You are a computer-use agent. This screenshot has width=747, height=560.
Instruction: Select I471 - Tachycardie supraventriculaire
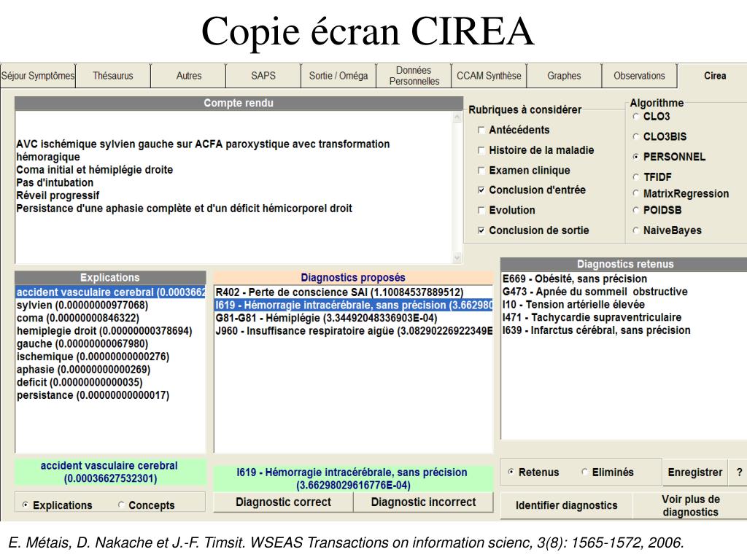(x=624, y=317)
